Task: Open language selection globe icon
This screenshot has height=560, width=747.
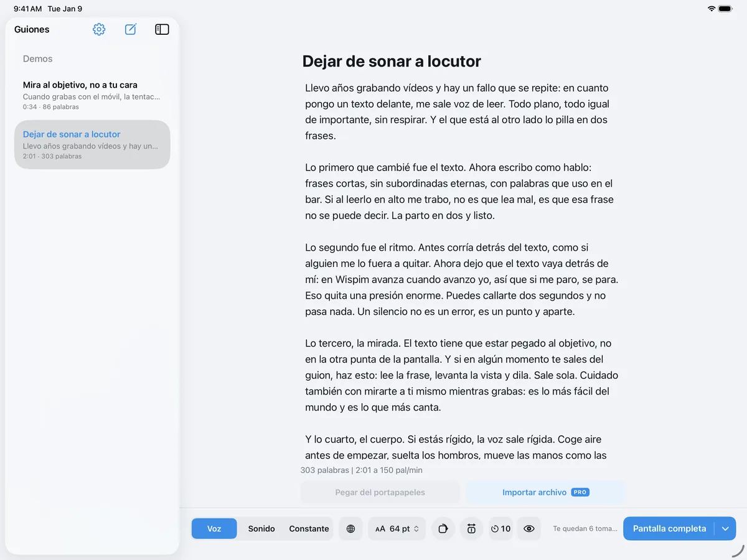Action: click(350, 529)
